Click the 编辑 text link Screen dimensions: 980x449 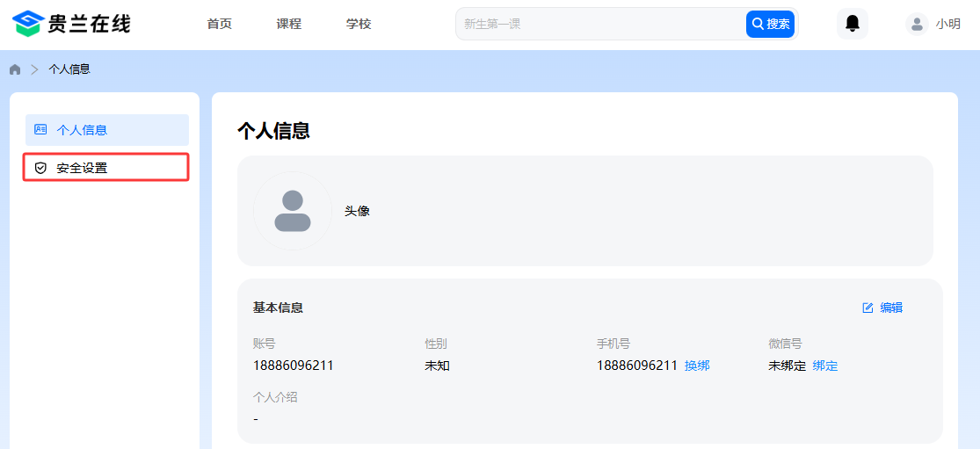click(x=891, y=308)
